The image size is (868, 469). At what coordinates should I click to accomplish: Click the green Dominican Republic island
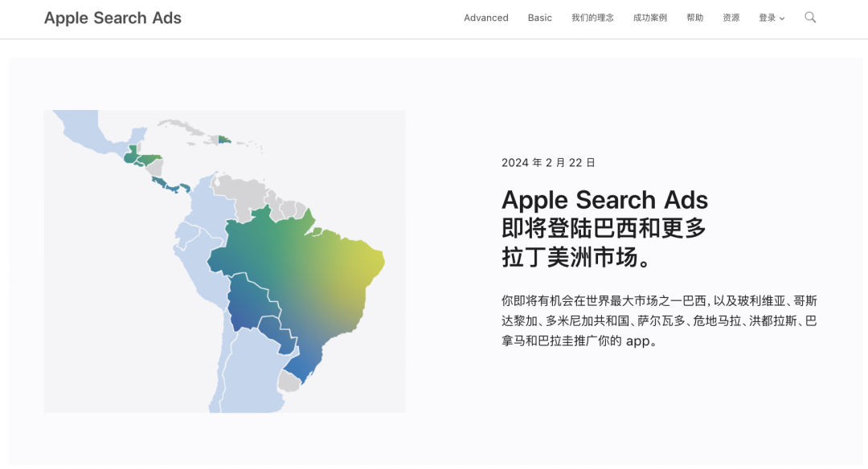click(x=224, y=141)
